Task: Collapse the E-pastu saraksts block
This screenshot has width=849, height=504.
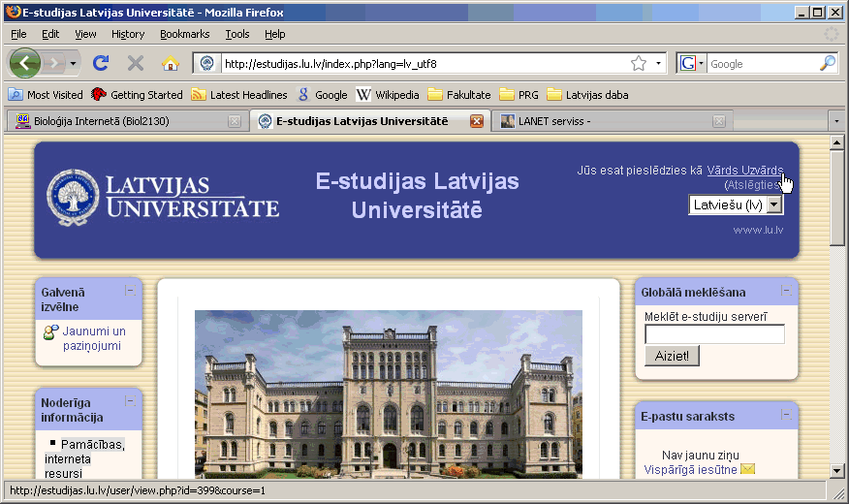Action: click(x=786, y=415)
